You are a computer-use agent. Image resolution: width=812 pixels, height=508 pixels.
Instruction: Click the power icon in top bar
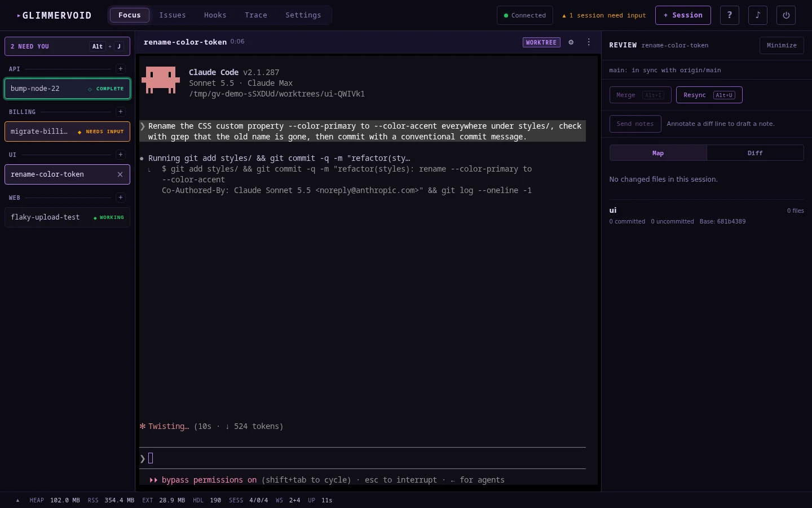coord(786,15)
